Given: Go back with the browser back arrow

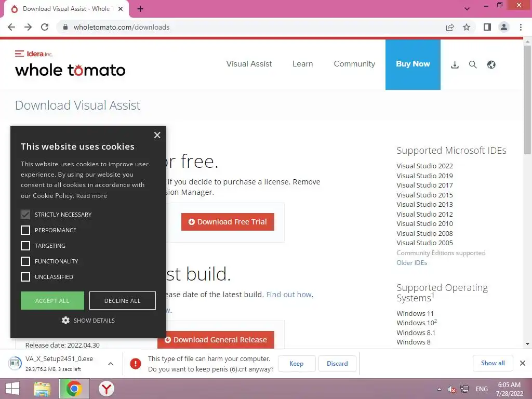Looking at the screenshot, I should [11, 27].
